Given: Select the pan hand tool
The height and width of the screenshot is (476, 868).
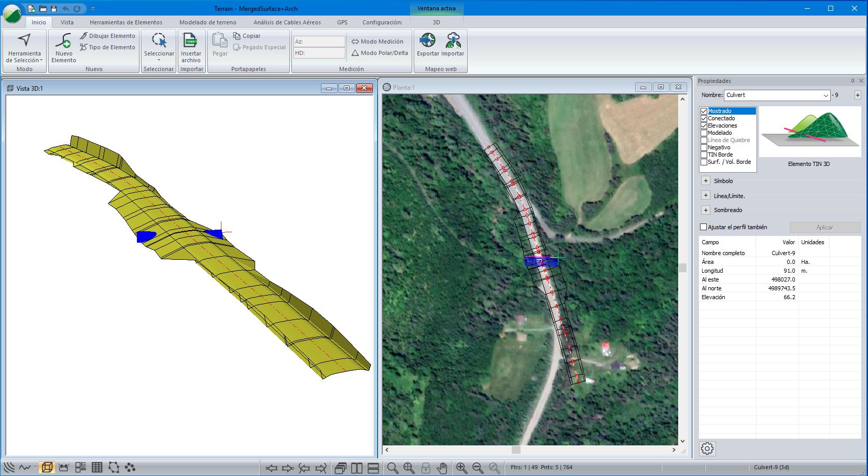Looking at the screenshot, I should click(x=442, y=468).
